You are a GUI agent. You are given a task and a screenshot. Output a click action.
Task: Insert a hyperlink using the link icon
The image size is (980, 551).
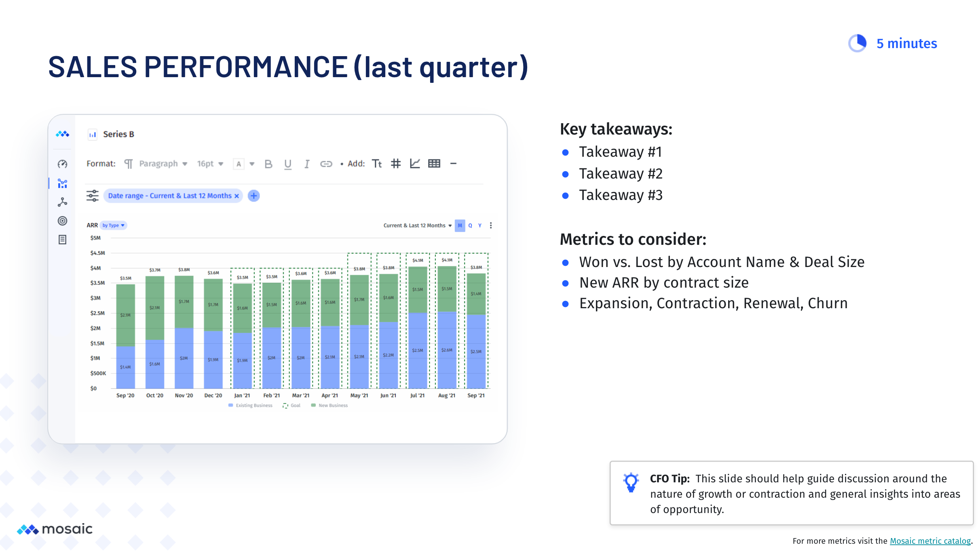(x=327, y=164)
